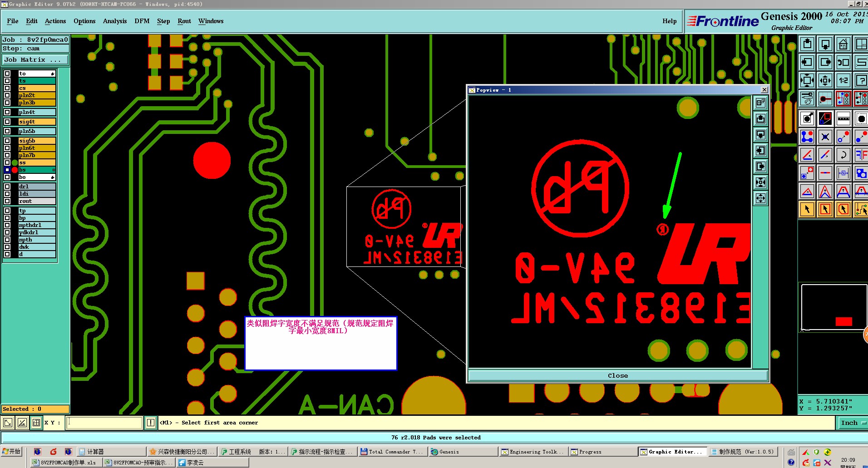Click the delete feature X icon

click(x=825, y=137)
